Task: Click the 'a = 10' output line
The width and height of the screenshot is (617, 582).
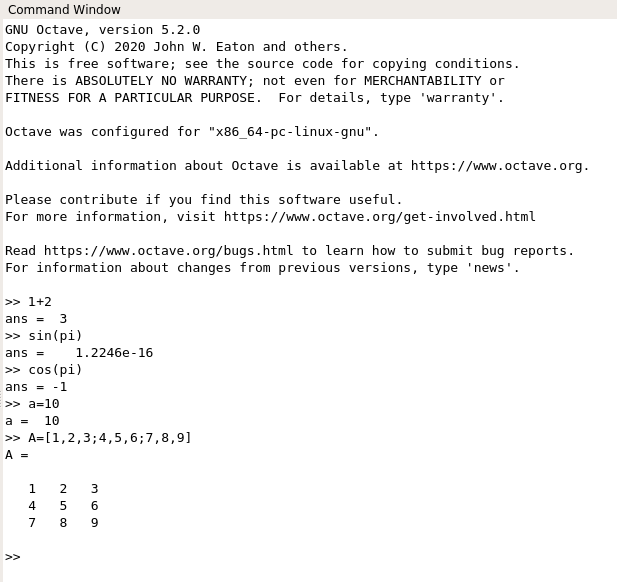Action: point(32,421)
